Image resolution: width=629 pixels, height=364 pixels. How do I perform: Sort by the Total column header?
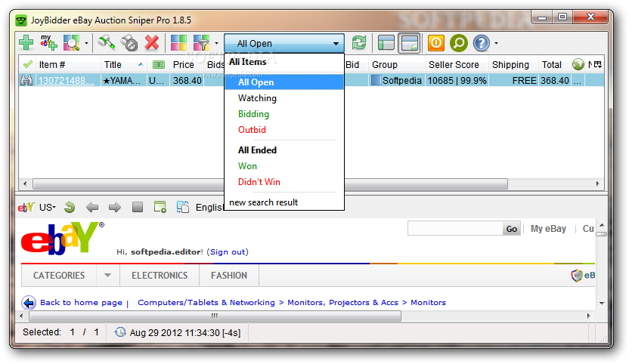click(552, 64)
